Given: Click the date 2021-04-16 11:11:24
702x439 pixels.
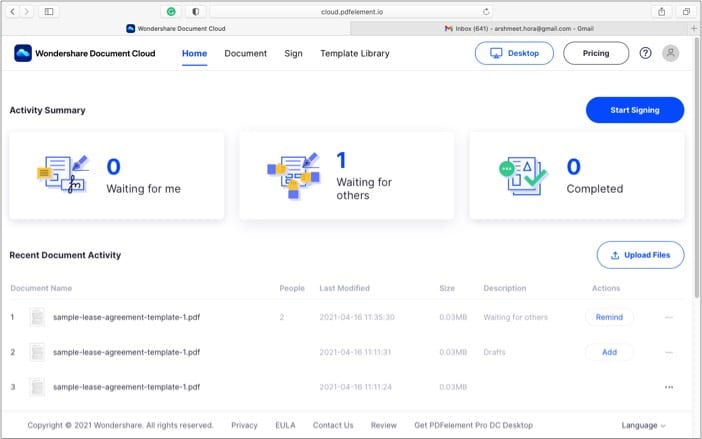Looking at the screenshot, I should pyautogui.click(x=355, y=387).
